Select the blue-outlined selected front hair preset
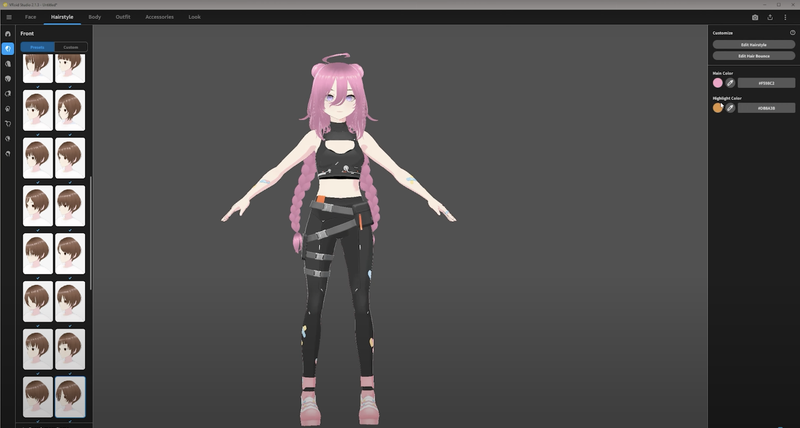The height and width of the screenshot is (428, 800). pyautogui.click(x=70, y=397)
